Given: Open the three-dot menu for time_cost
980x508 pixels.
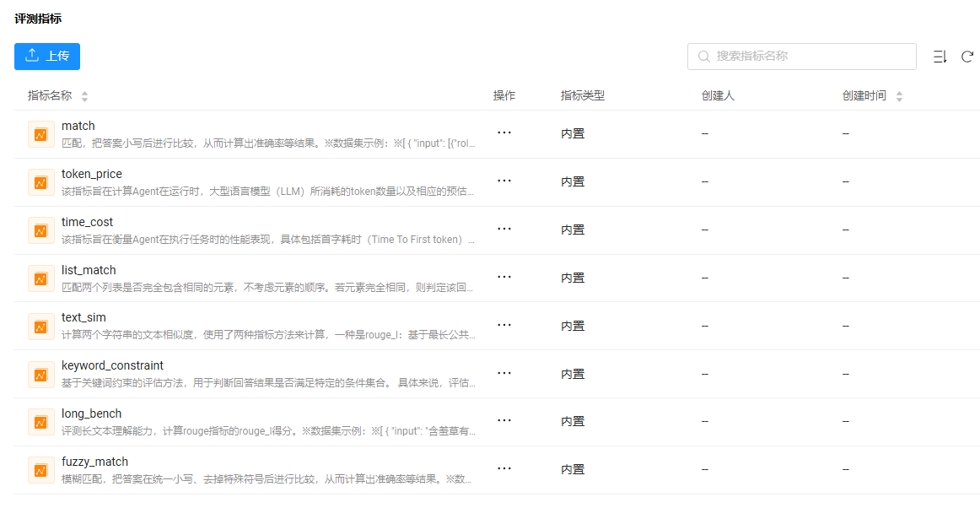Looking at the screenshot, I should tap(504, 229).
